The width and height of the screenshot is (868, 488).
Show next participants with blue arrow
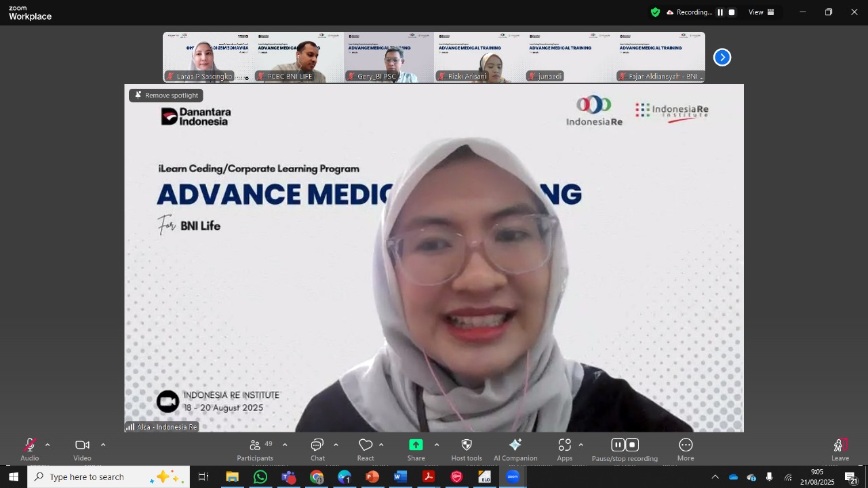pos(722,58)
